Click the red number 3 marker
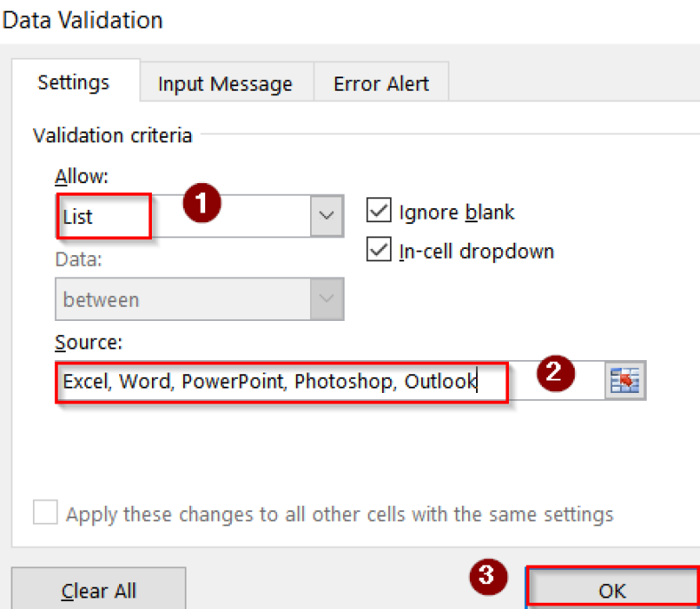700x609 pixels. pos(488,576)
